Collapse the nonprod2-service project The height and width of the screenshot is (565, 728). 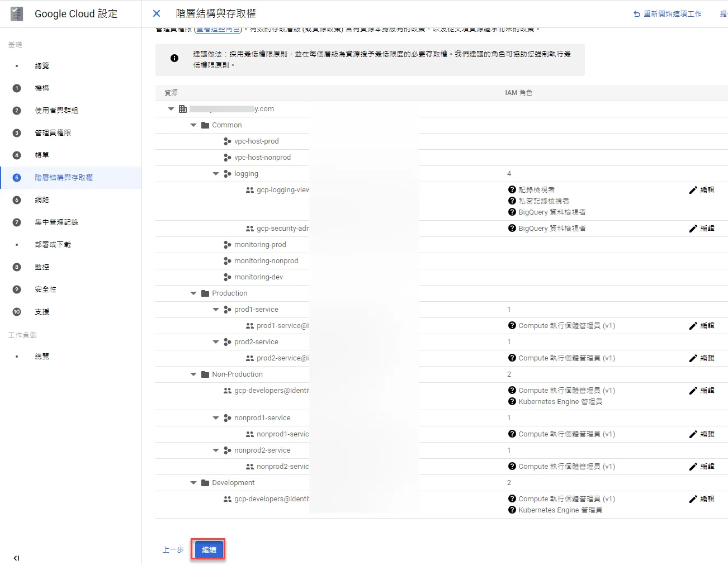tap(216, 450)
